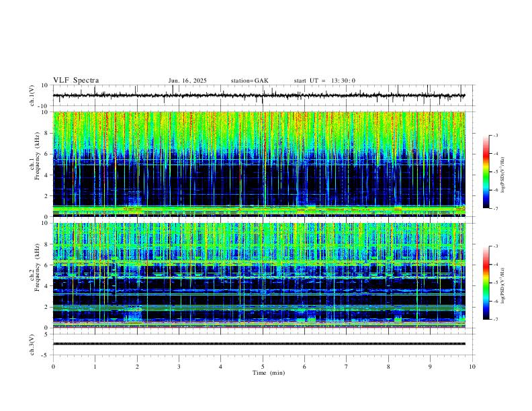
Task: Select the "start UT = 13:30:0" text
Action: (x=324, y=81)
